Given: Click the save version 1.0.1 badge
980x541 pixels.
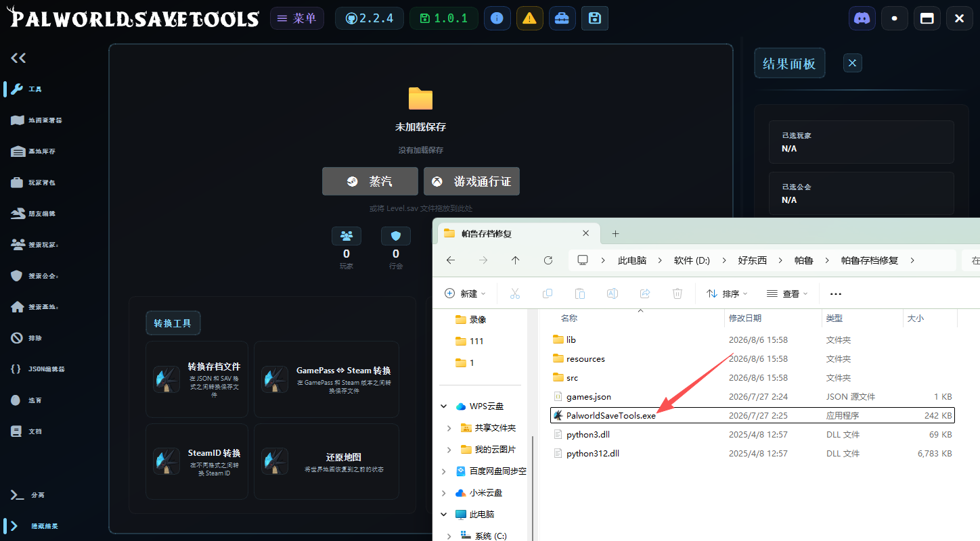Looking at the screenshot, I should tap(444, 18).
